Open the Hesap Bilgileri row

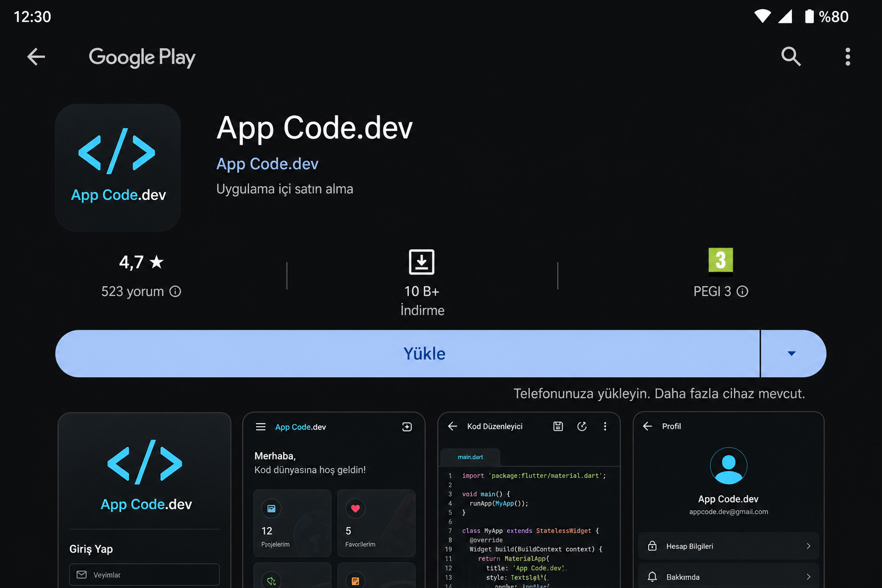coord(729,546)
